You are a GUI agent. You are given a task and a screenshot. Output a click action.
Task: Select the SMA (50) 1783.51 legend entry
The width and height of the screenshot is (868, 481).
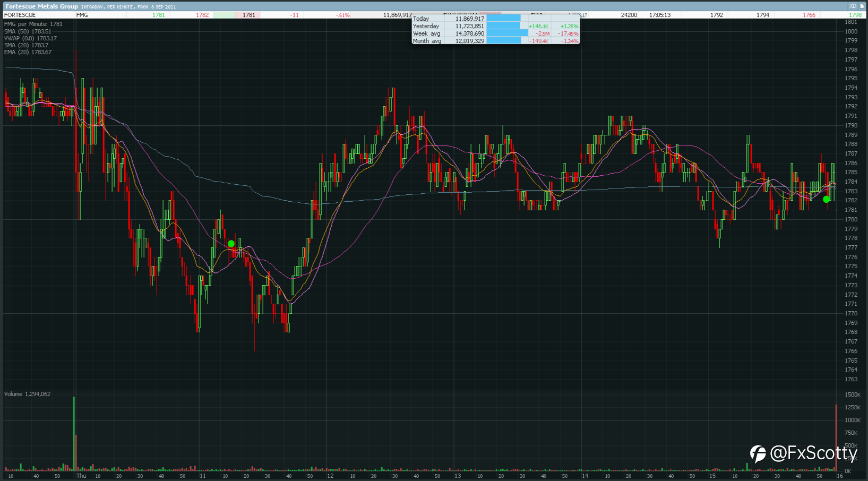pos(28,31)
